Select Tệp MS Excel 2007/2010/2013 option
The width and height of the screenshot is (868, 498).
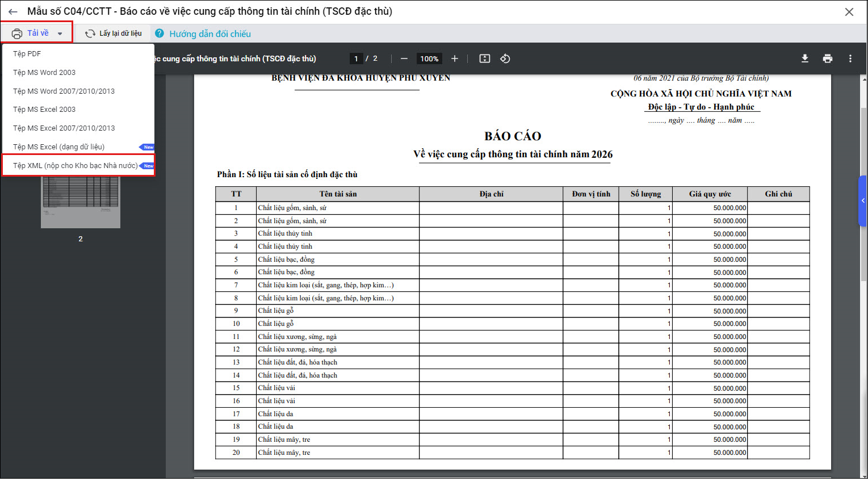(78, 128)
